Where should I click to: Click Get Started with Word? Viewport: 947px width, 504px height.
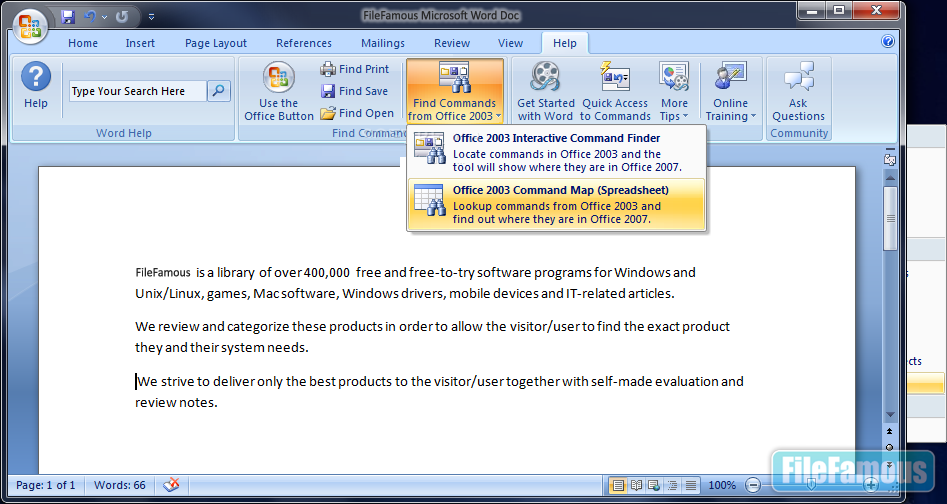coord(546,91)
